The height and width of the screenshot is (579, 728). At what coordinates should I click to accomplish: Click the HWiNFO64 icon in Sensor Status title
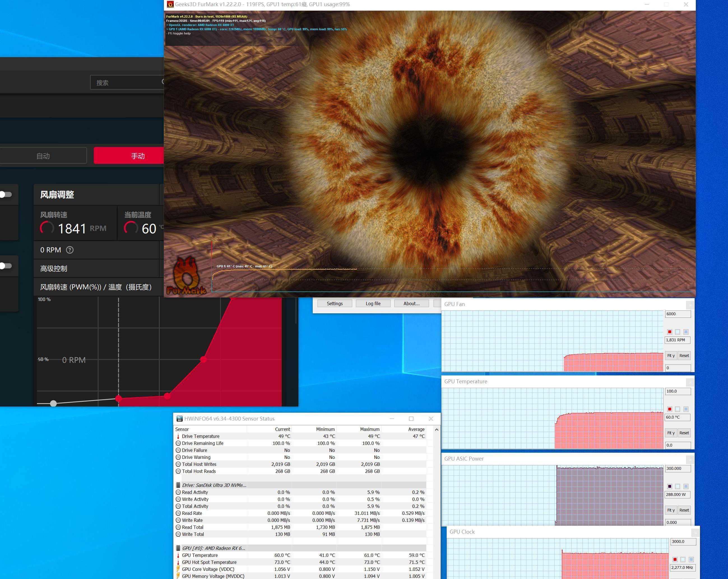(x=179, y=419)
